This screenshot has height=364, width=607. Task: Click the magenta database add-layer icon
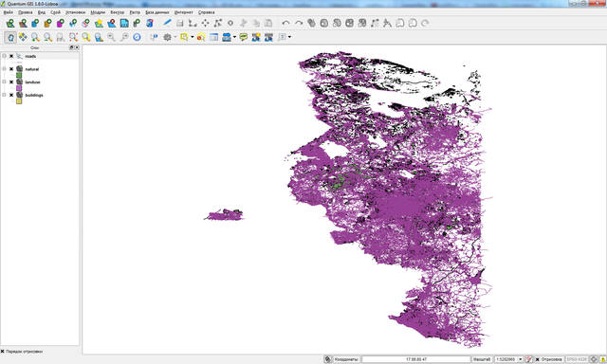pyautogui.click(x=61, y=23)
